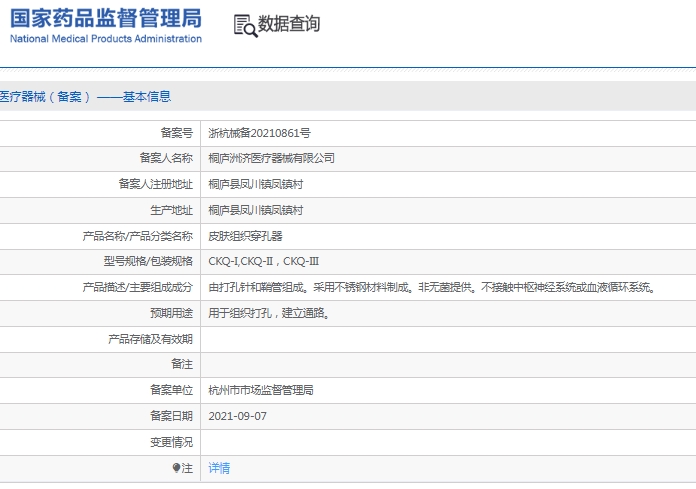
Task: Click the 型号规格/包装规格 label
Action: click(148, 261)
